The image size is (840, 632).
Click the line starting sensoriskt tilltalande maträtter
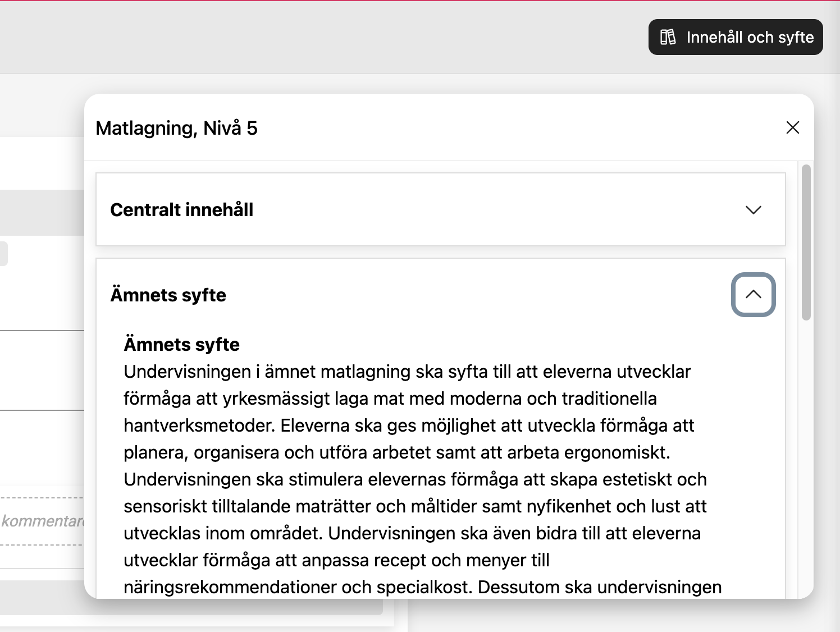(x=416, y=506)
